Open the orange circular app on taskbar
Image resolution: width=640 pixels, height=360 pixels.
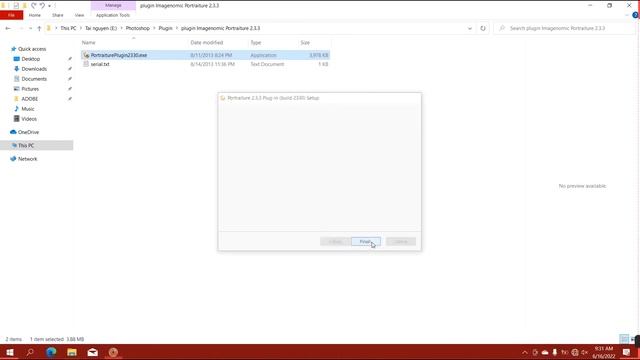pyautogui.click(x=113, y=352)
